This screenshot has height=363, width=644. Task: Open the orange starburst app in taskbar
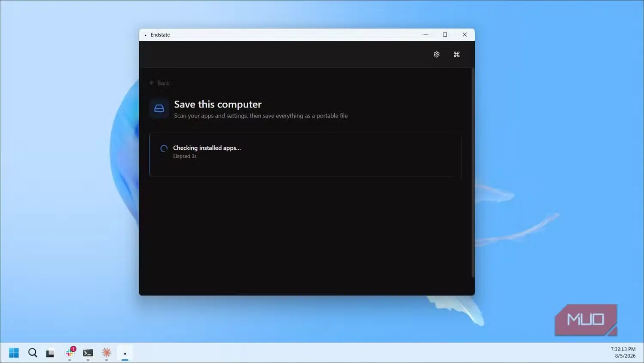click(107, 353)
